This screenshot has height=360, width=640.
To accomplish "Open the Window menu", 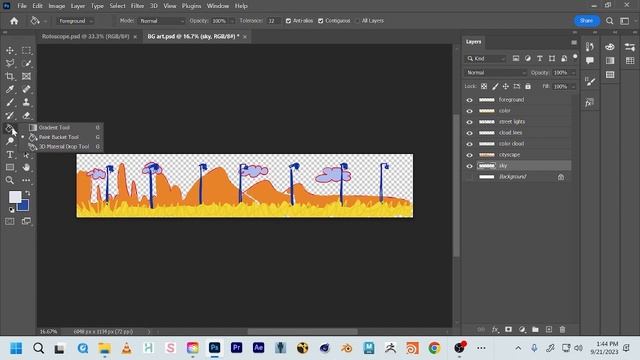I will pos(218,6).
